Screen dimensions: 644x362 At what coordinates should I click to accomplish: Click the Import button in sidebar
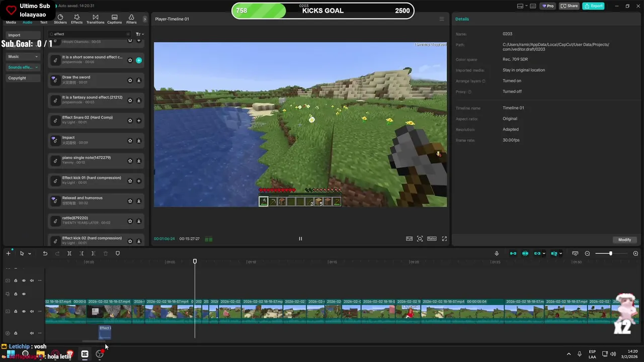click(x=23, y=35)
